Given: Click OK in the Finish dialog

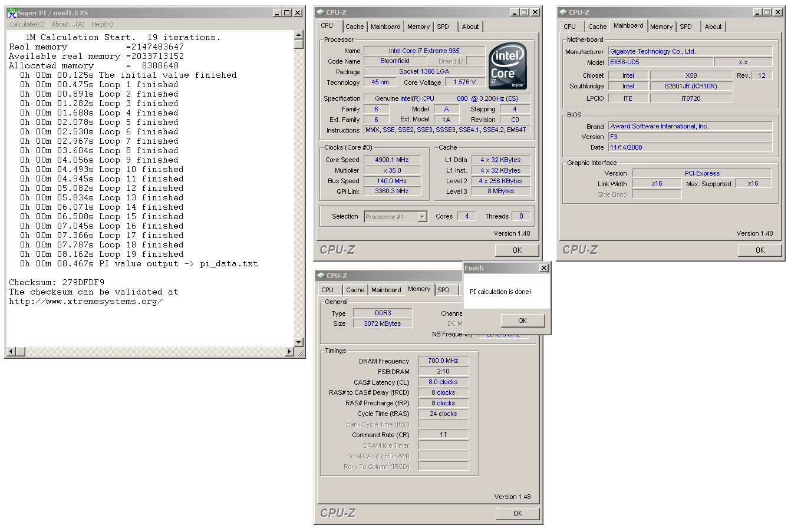Looking at the screenshot, I should pyautogui.click(x=522, y=320).
